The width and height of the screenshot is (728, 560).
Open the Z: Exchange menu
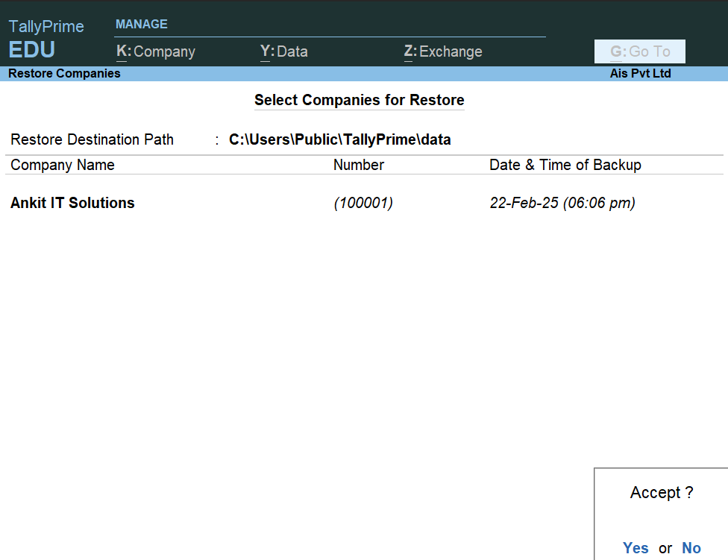[443, 51]
